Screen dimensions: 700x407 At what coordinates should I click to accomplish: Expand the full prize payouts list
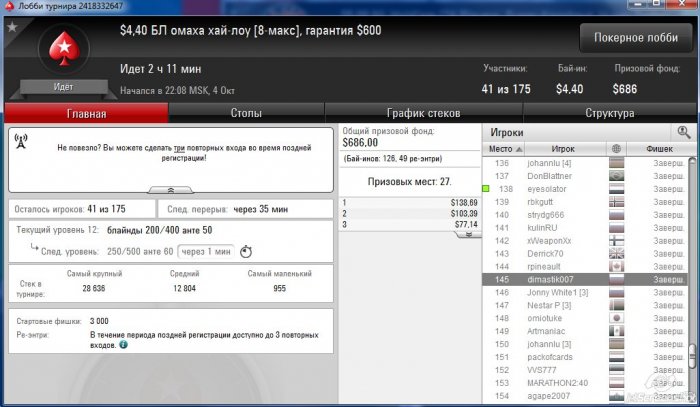tap(469, 234)
